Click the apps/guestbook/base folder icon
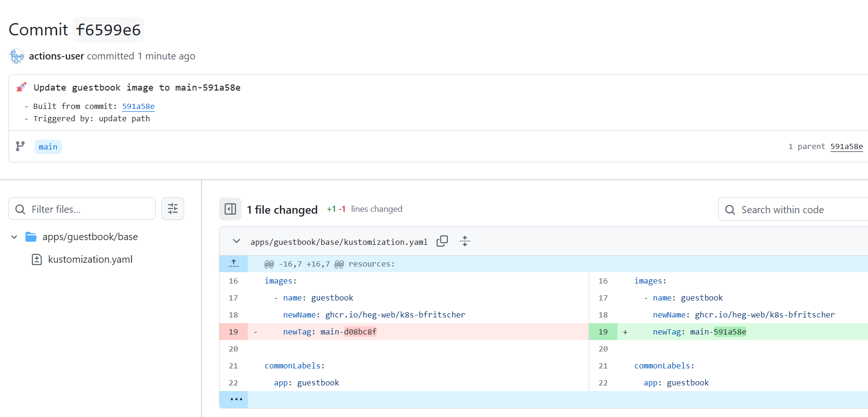This screenshot has width=868, height=417. (x=31, y=237)
